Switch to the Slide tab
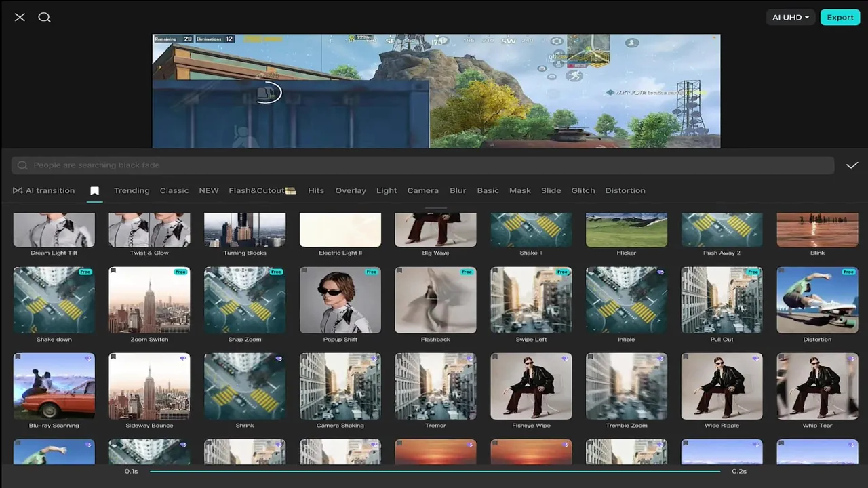The width and height of the screenshot is (868, 488). pyautogui.click(x=551, y=190)
